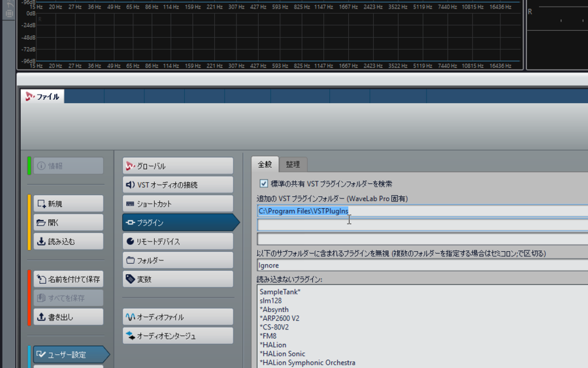Click the WaveLab logo icon beside グローバル
The width and height of the screenshot is (588, 368).
tap(130, 166)
